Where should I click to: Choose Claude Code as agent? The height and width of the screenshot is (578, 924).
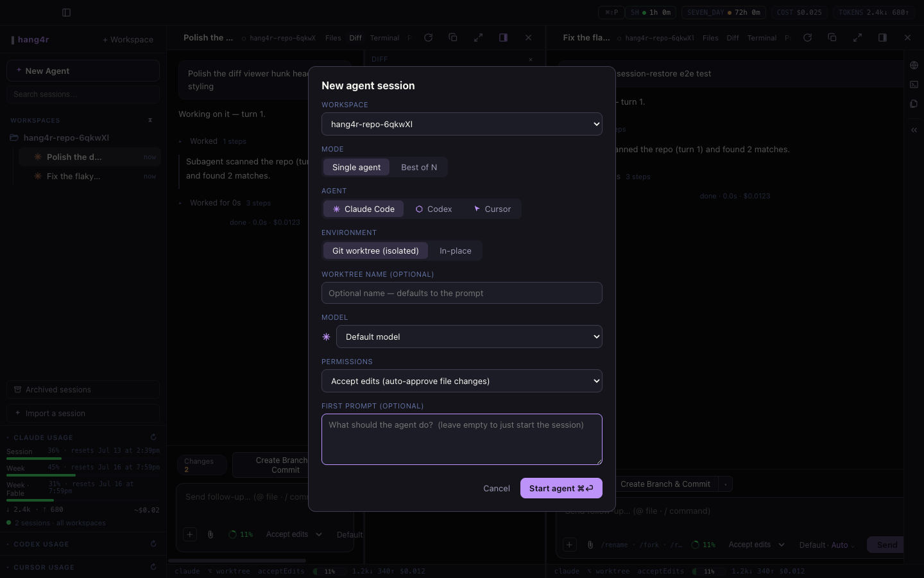(363, 209)
